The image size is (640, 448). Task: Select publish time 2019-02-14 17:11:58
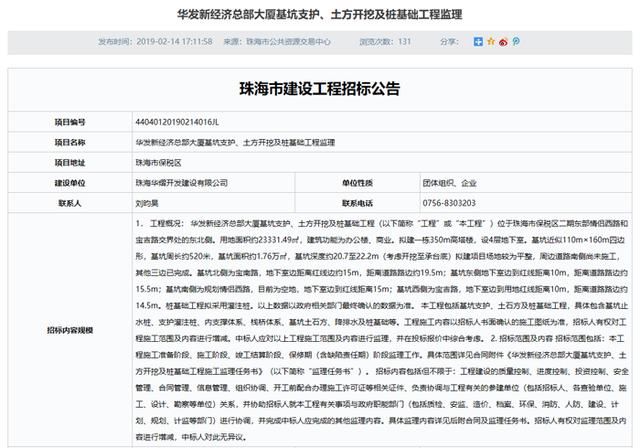click(x=174, y=42)
